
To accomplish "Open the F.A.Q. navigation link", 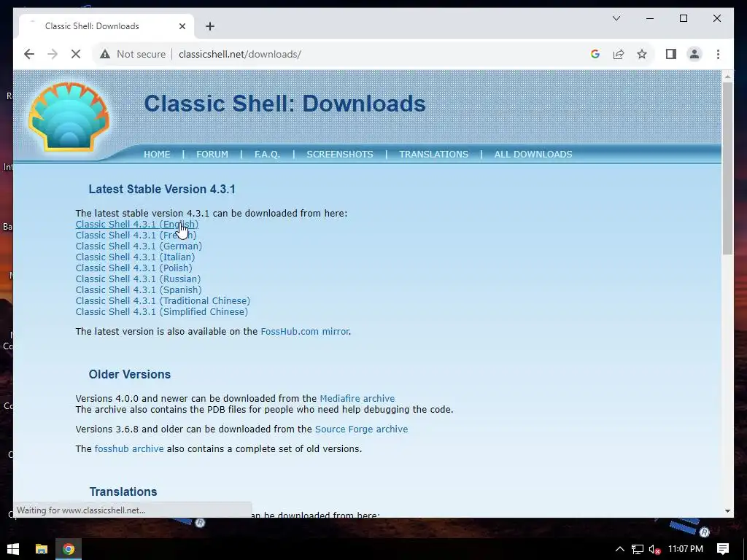I will [x=267, y=155].
